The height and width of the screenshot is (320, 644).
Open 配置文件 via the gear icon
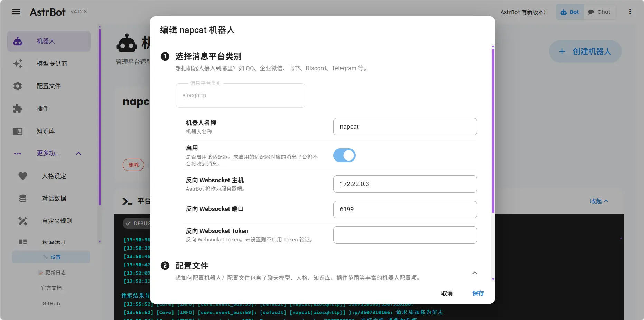(17, 86)
